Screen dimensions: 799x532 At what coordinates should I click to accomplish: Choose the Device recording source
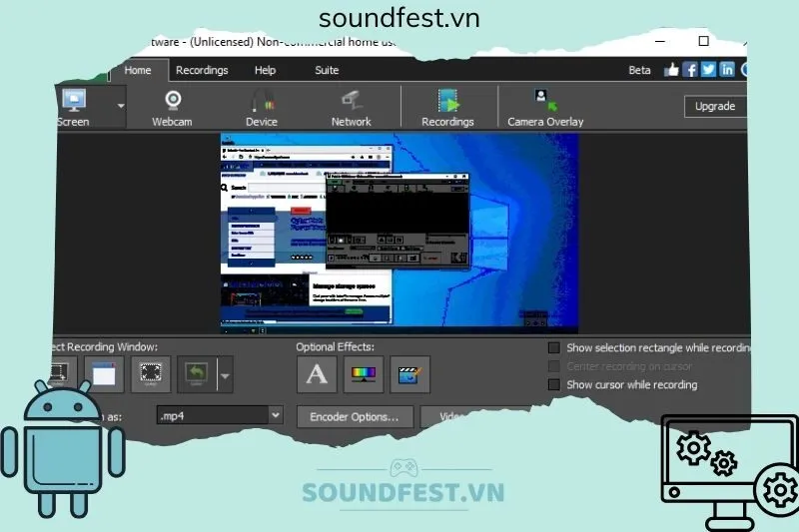(262, 107)
